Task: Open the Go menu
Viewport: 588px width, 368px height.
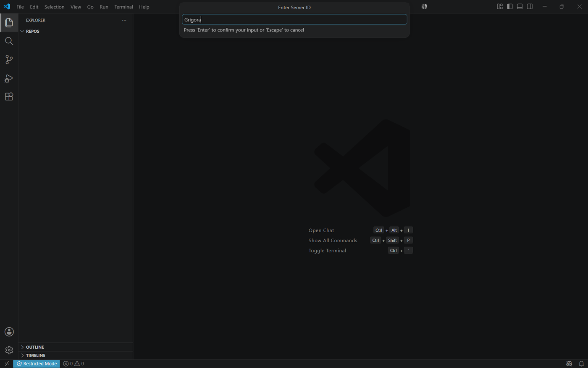Action: tap(90, 7)
